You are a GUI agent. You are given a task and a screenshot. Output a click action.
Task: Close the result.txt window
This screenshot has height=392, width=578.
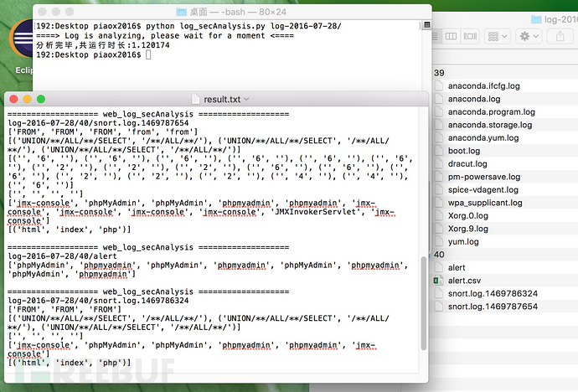(13, 99)
